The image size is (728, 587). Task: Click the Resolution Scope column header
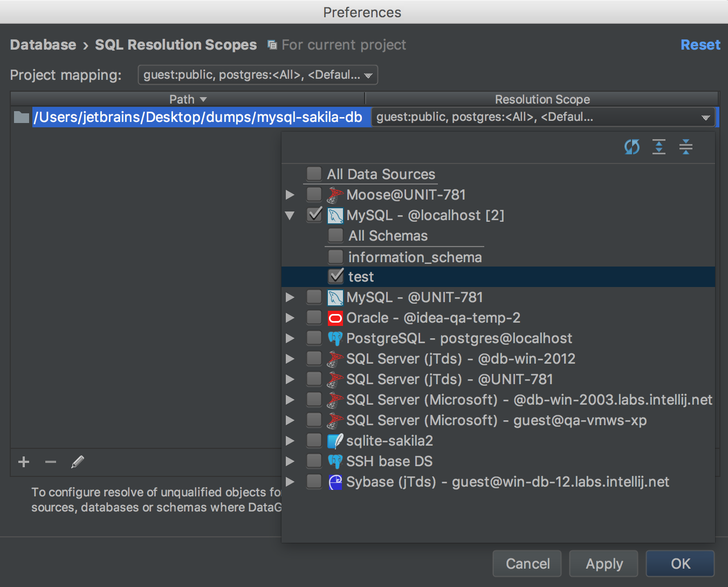click(x=542, y=99)
